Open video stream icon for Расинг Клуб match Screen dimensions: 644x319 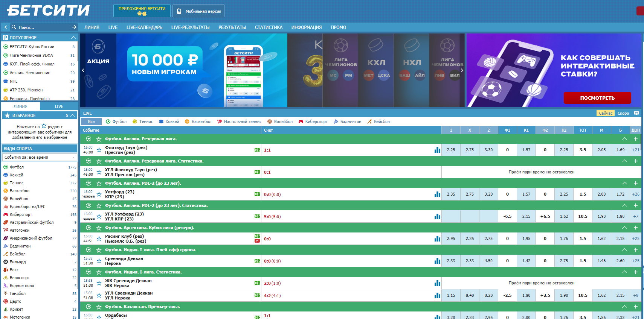click(x=257, y=241)
